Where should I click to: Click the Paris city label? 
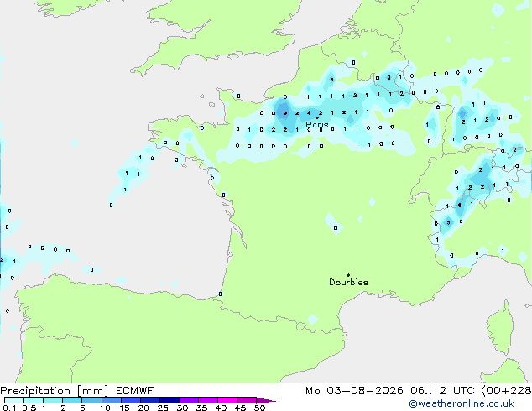[x=317, y=125]
